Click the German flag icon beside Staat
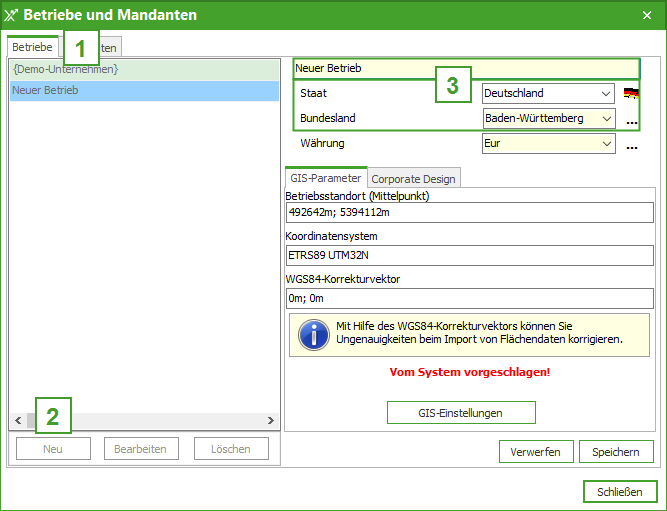667x511 pixels. (x=630, y=94)
